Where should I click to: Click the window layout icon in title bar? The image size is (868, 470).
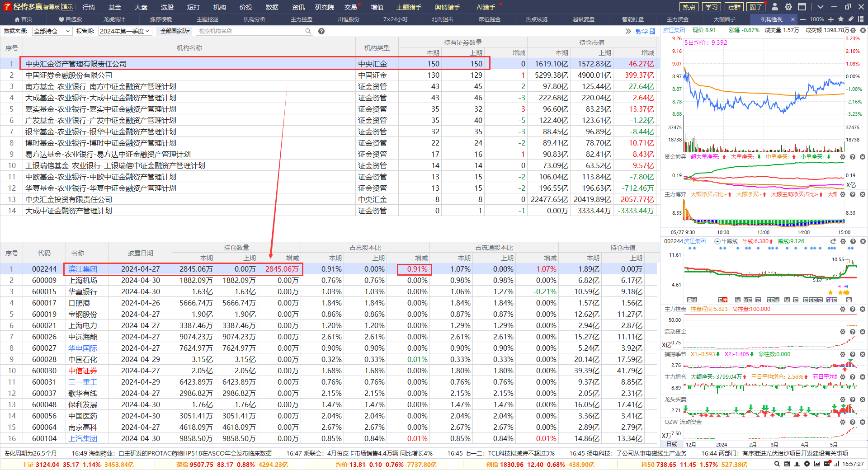click(802, 7)
